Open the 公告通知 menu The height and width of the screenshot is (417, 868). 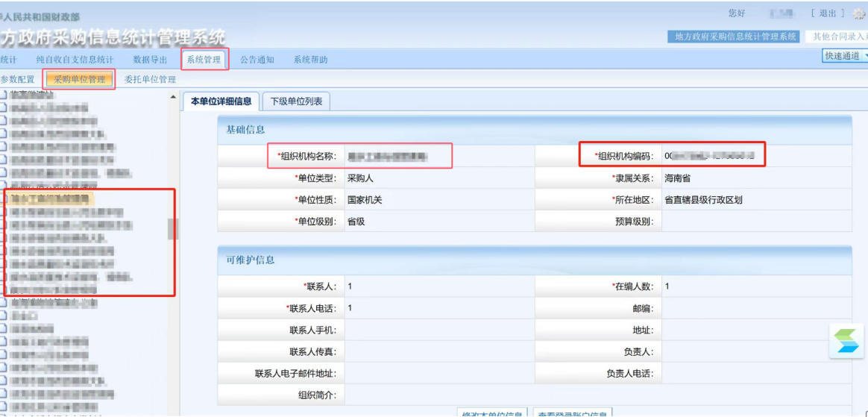257,60
